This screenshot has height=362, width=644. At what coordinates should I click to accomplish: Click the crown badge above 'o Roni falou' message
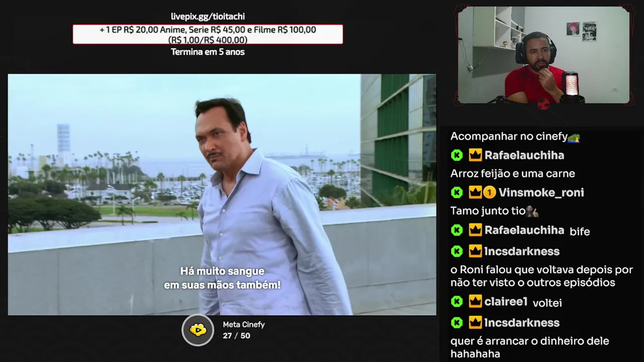click(x=475, y=251)
